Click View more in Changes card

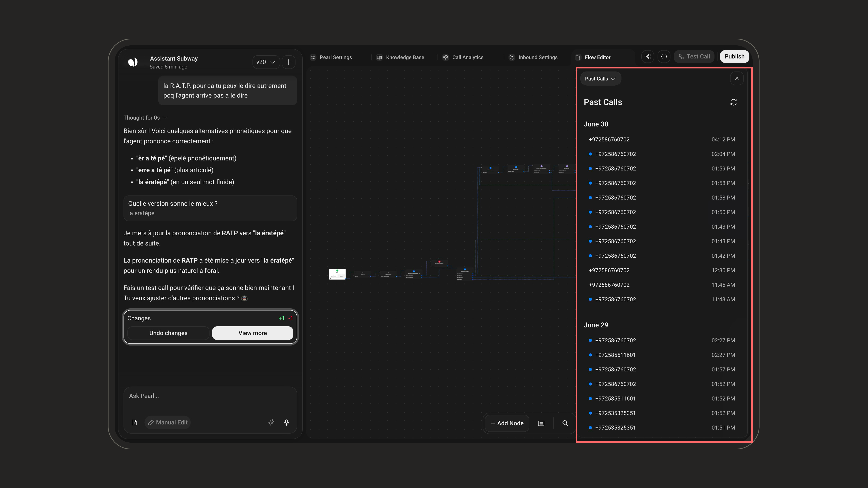point(252,333)
